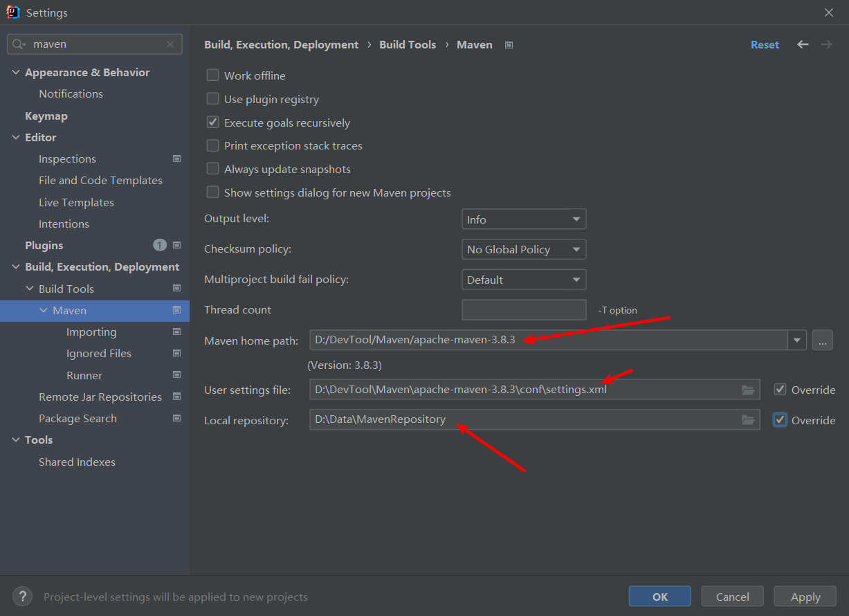
Task: Click the help question mark icon
Action: tap(22, 596)
